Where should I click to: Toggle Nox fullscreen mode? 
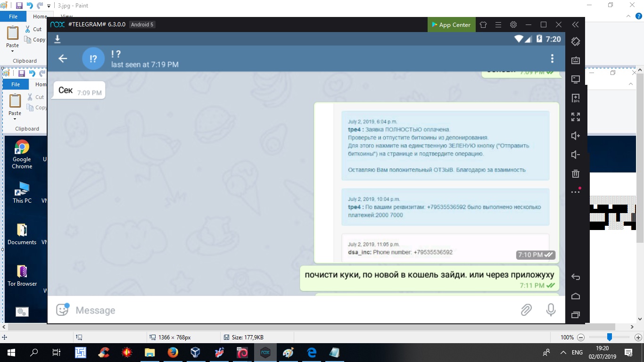pyautogui.click(x=576, y=117)
